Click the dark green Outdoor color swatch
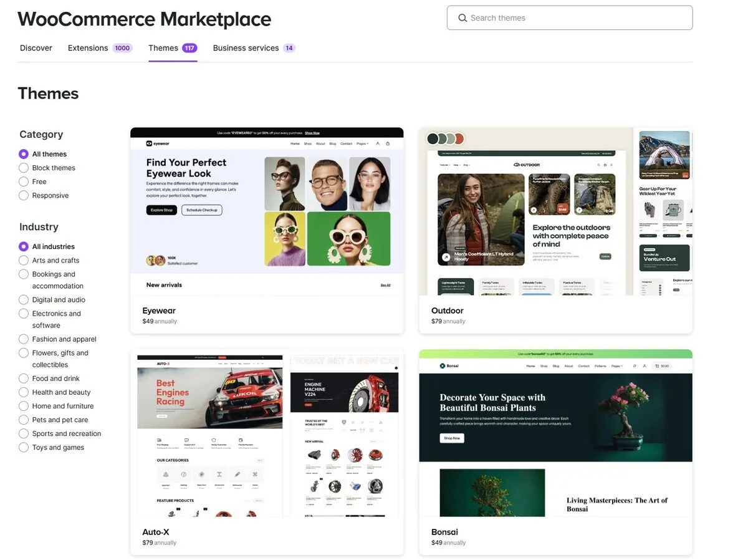This screenshot has width=748, height=560. 433,138
